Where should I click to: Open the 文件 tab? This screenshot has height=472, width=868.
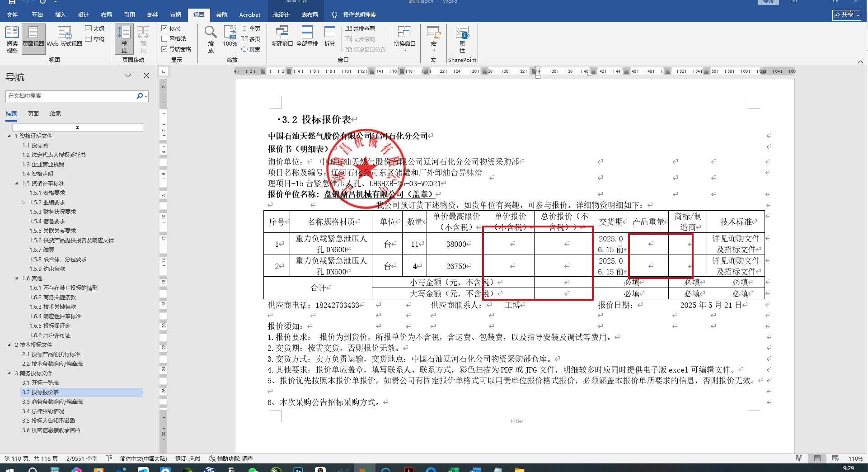[x=12, y=15]
